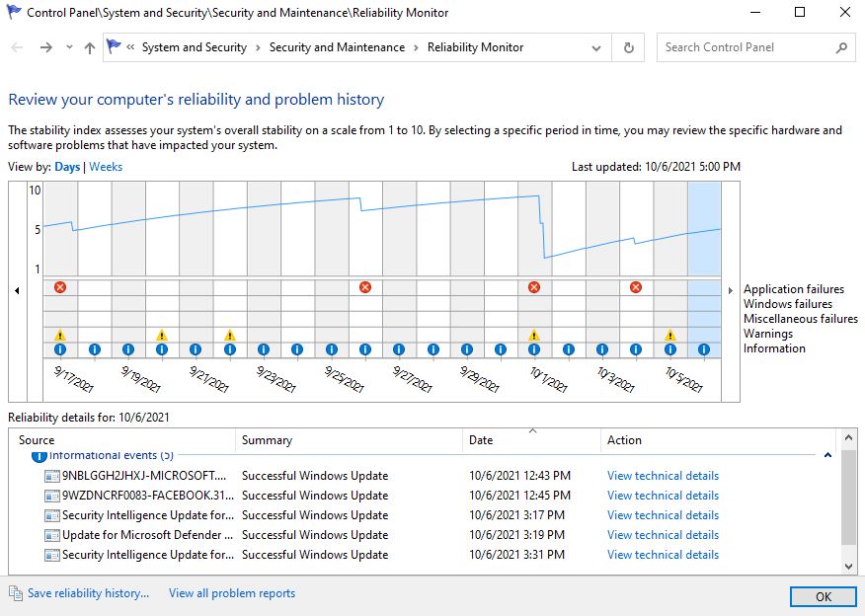Viewport: 865px width, 616px height.
Task: Select the warning icon on 9/20/2021
Action: pyautogui.click(x=162, y=335)
